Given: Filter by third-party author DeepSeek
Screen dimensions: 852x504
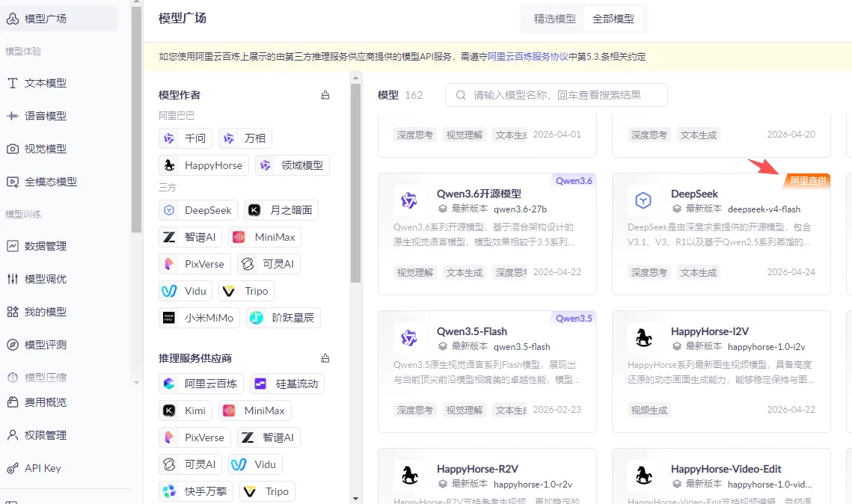Looking at the screenshot, I should (198, 210).
